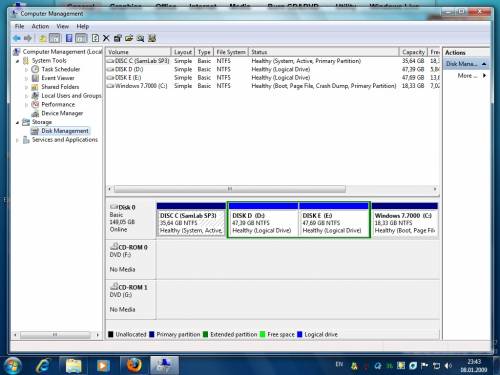The width and height of the screenshot is (500, 375).
Task: Expand the Task Scheduler node
Action: [26, 70]
